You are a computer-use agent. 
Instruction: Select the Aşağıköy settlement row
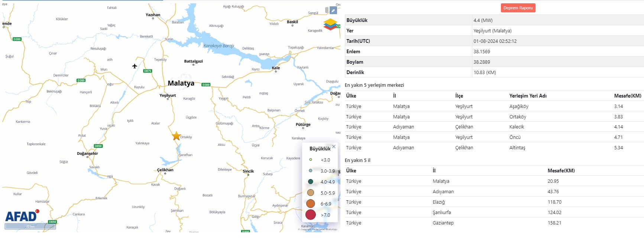click(519, 106)
